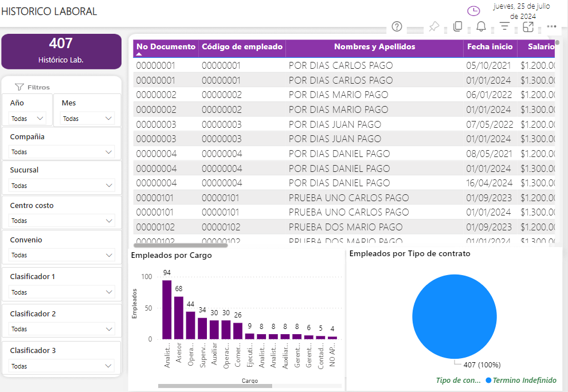Click date cell 05/10/2021
This screenshot has width=568, height=392.
tap(488, 65)
